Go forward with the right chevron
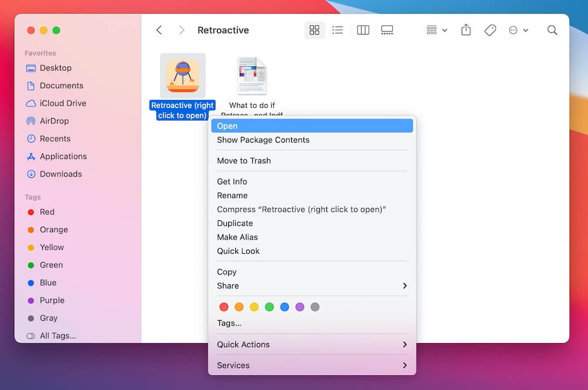Viewport: 588px width, 390px height. (182, 30)
